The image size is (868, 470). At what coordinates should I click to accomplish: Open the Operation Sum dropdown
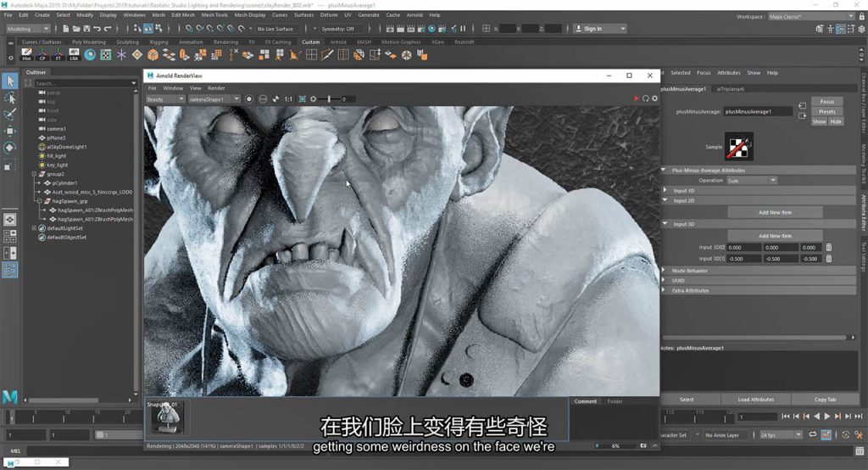point(752,181)
